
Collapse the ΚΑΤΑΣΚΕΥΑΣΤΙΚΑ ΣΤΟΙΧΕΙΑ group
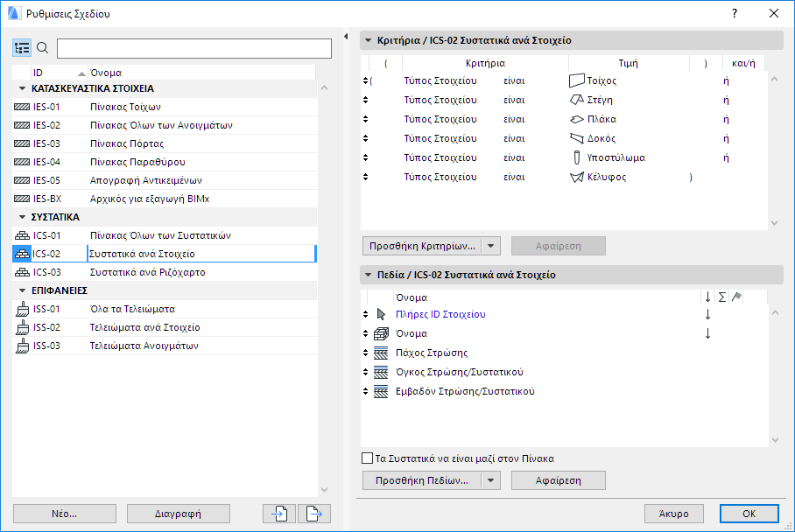pos(22,88)
